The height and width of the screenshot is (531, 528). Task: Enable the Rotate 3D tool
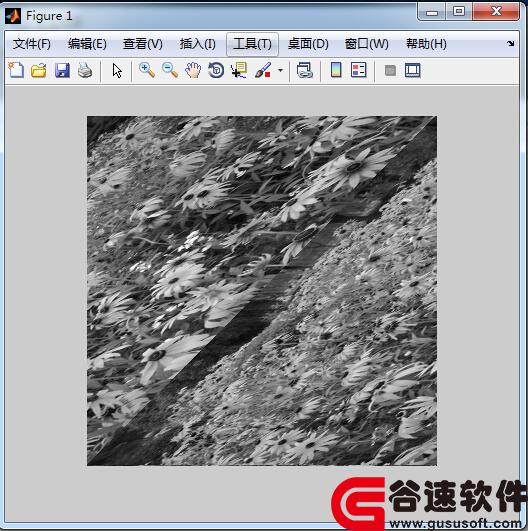click(x=216, y=70)
